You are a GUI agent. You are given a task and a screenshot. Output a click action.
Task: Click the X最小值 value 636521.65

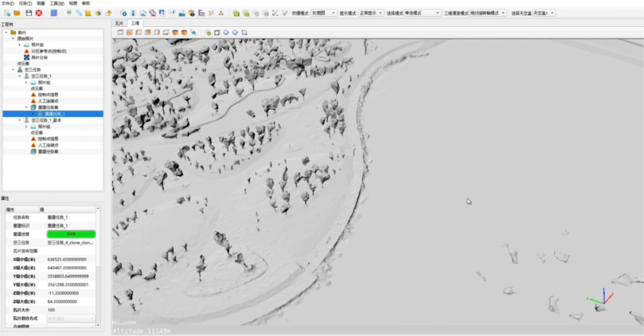67,260
